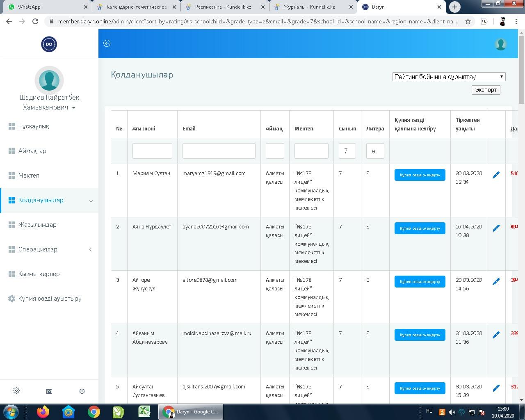The height and width of the screenshot is (420, 525).
Task: Click the edit pencil for Мариям Султан
Action: [x=496, y=175]
